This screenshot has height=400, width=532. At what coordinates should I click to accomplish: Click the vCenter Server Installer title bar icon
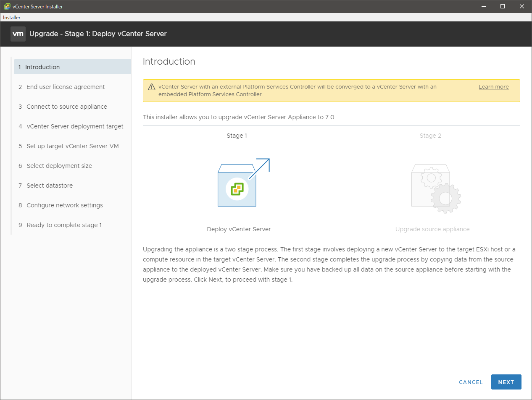click(x=7, y=6)
